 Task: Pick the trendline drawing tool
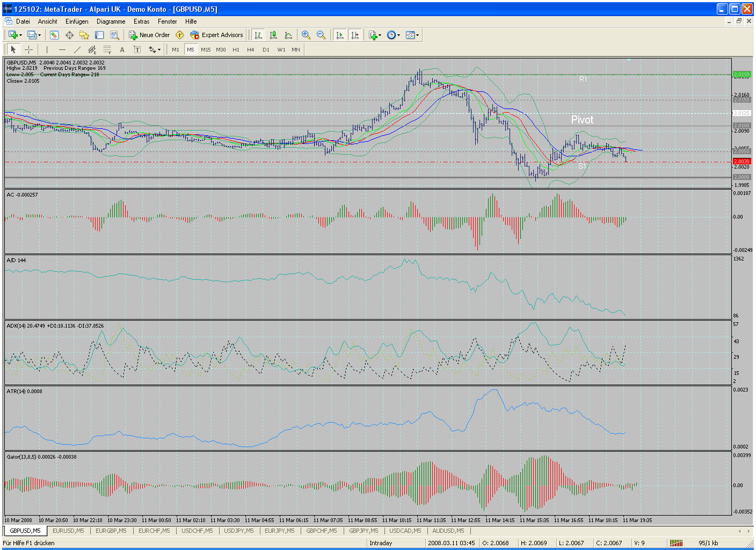pyautogui.click(x=77, y=49)
